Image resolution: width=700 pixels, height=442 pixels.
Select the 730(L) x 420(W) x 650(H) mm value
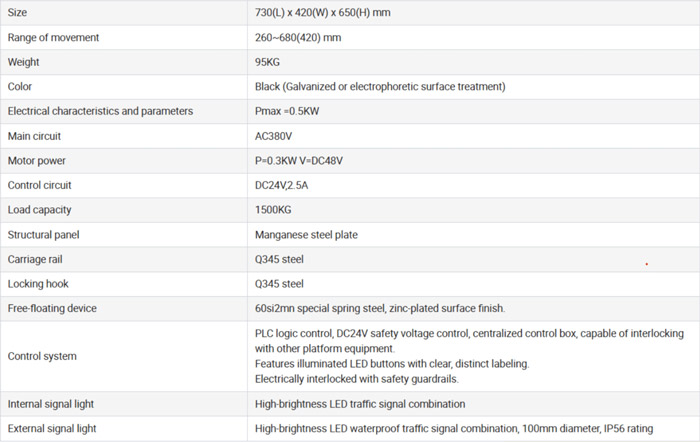[x=322, y=13]
